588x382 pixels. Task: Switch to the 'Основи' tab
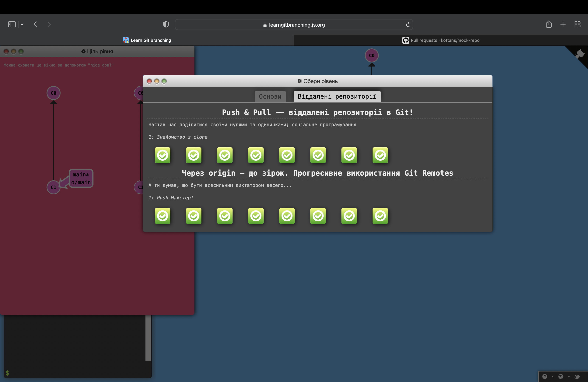tap(270, 96)
